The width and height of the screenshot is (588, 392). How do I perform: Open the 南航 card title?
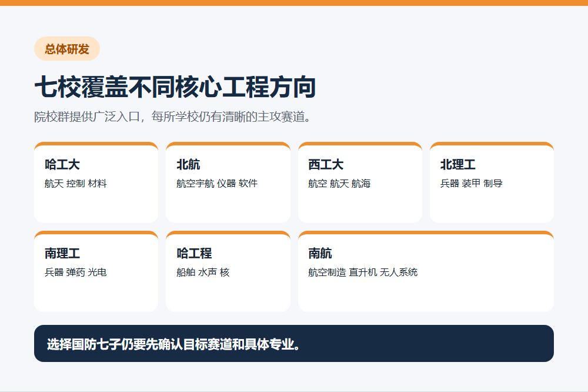320,254
